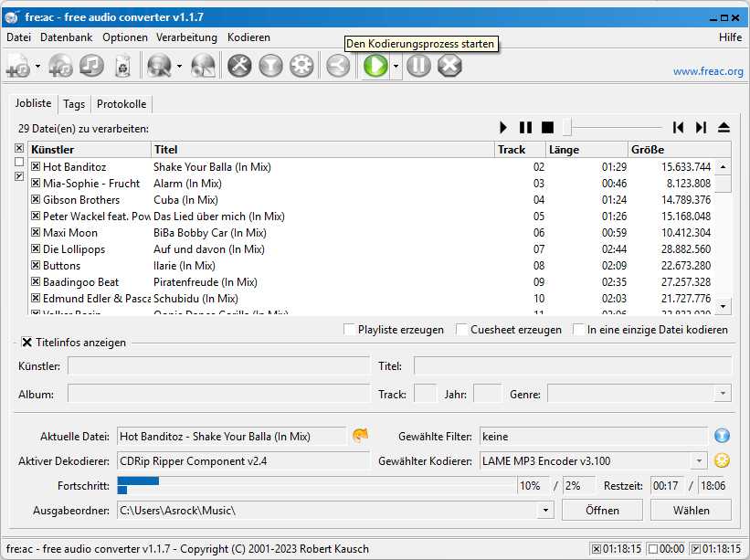
Task: Click the invert selection checkbox icon
Action: click(x=19, y=176)
